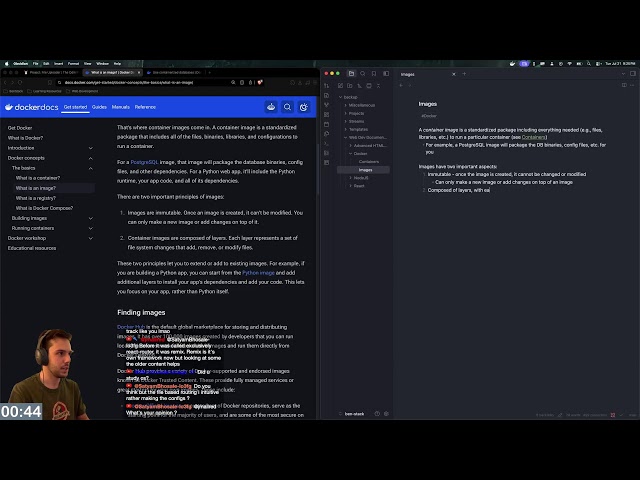640x480 pixels.
Task: Open Get Docker sidebar link
Action: 20,128
